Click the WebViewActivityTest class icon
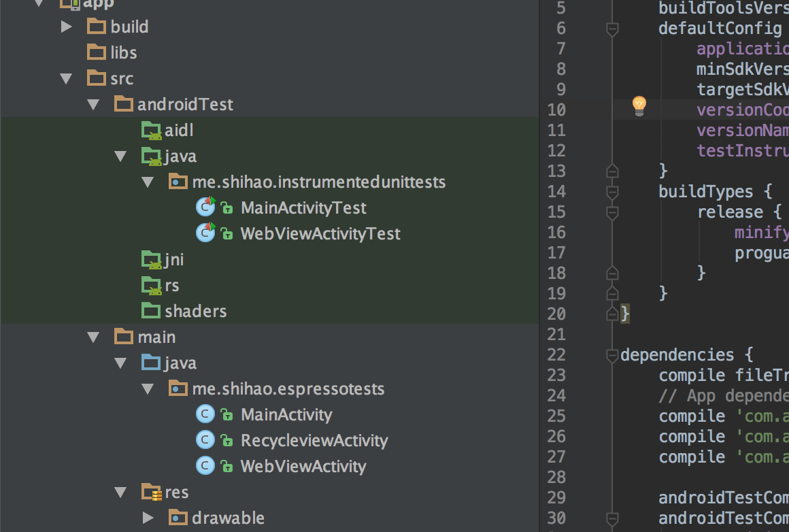This screenshot has width=789, height=532. point(205,233)
